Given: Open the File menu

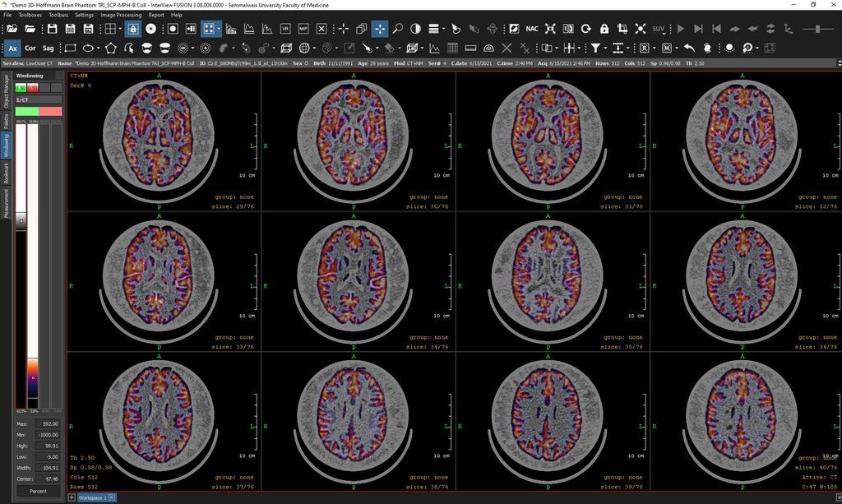Looking at the screenshot, I should [7, 15].
